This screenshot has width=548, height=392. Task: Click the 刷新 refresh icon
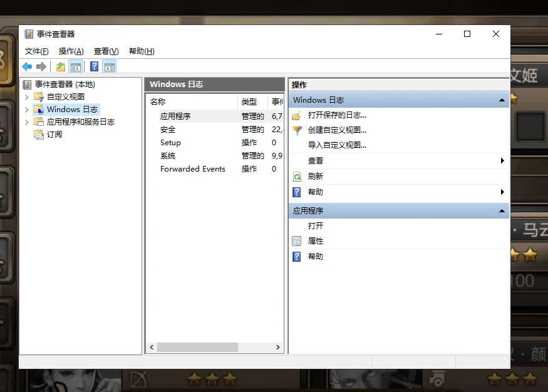click(297, 177)
